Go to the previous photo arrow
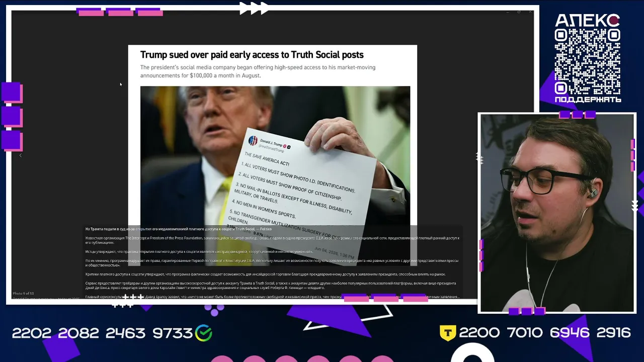Viewport: 644px width, 362px height. click(21, 155)
